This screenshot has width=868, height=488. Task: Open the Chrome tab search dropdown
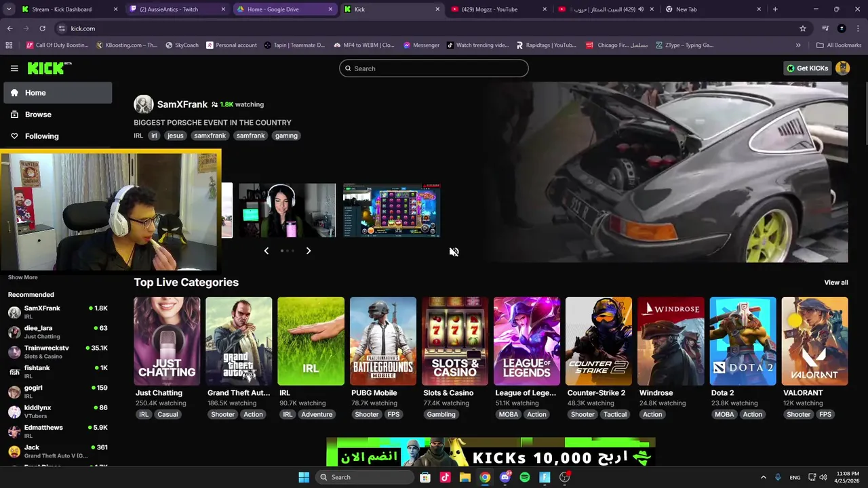point(10,9)
